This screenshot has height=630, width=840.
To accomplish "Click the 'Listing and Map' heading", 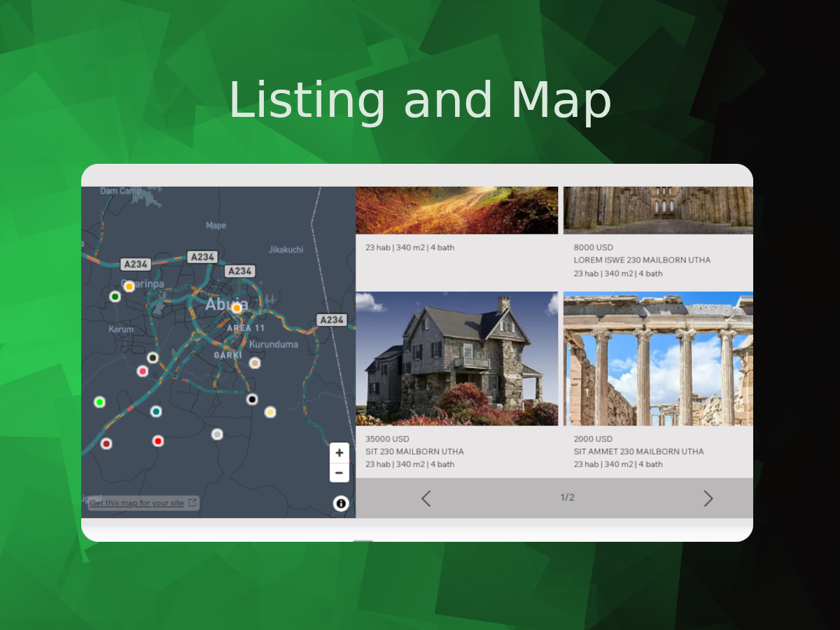I will pyautogui.click(x=420, y=100).
